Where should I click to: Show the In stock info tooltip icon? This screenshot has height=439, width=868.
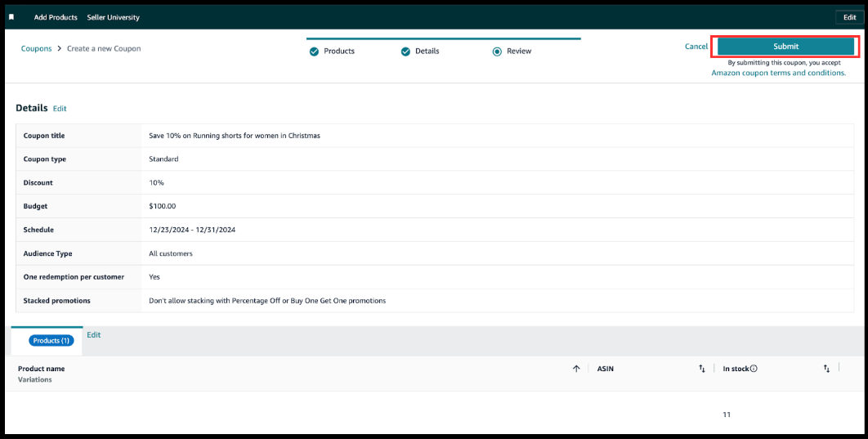754,369
